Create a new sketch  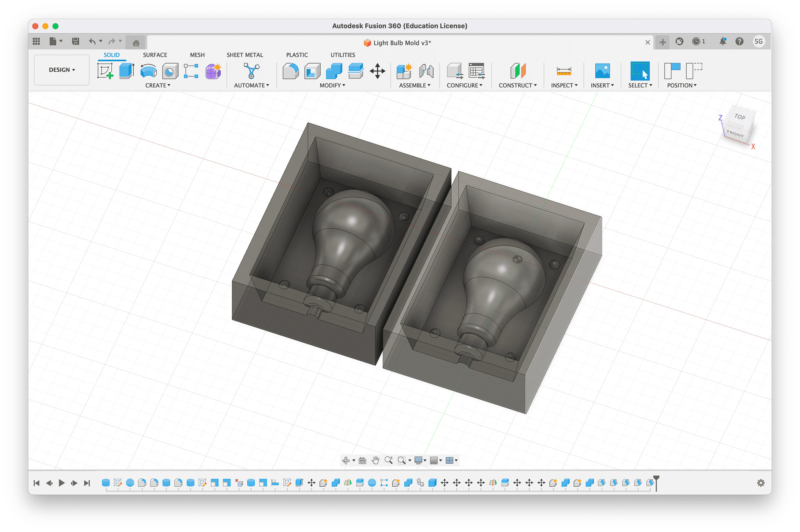tap(105, 71)
